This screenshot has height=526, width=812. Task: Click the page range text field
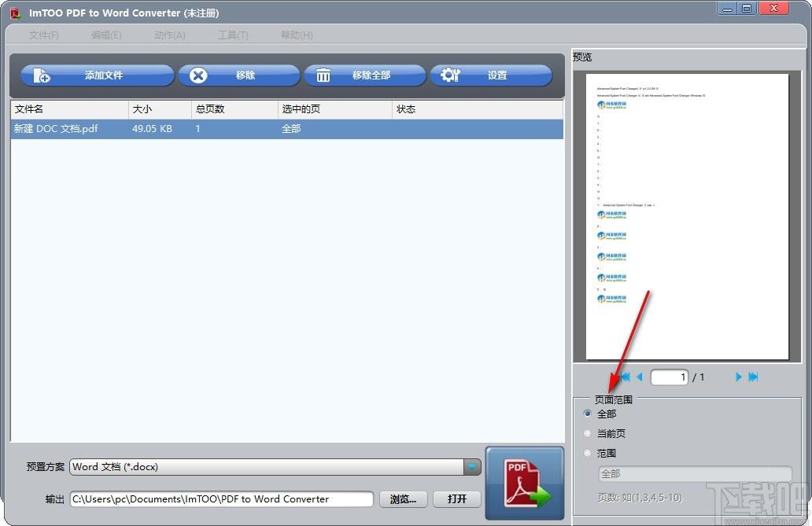pos(695,473)
